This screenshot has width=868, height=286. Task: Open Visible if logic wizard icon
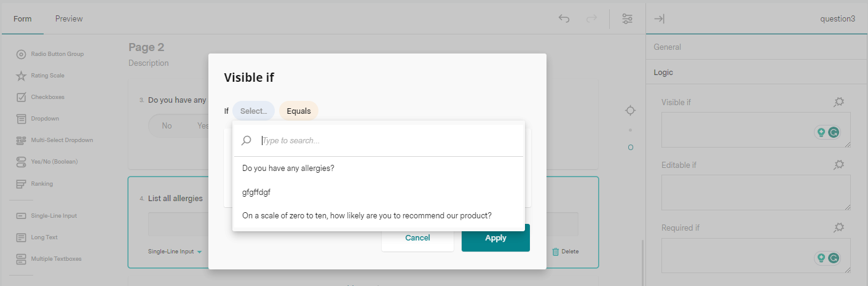point(838,102)
